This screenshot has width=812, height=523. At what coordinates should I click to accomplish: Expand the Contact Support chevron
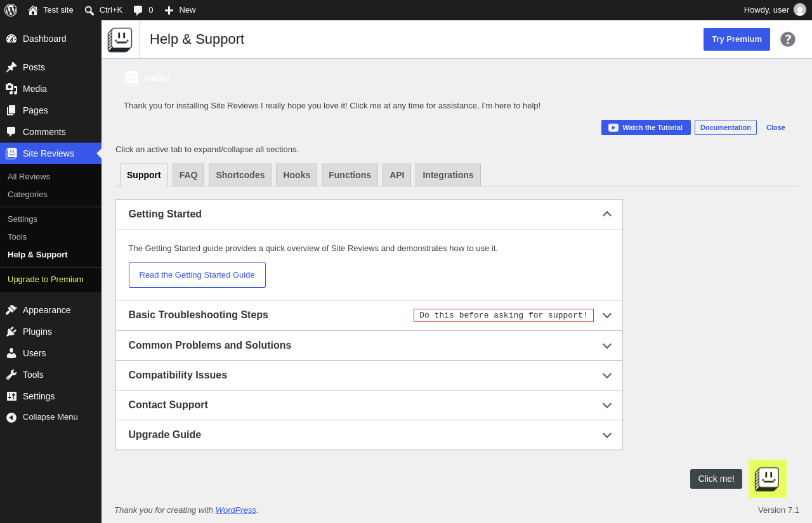(607, 405)
